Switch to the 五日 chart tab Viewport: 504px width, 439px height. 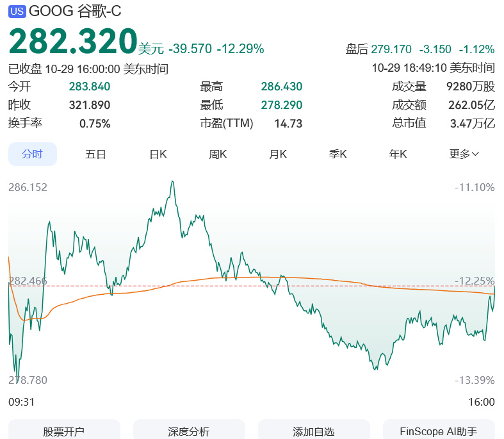(95, 154)
